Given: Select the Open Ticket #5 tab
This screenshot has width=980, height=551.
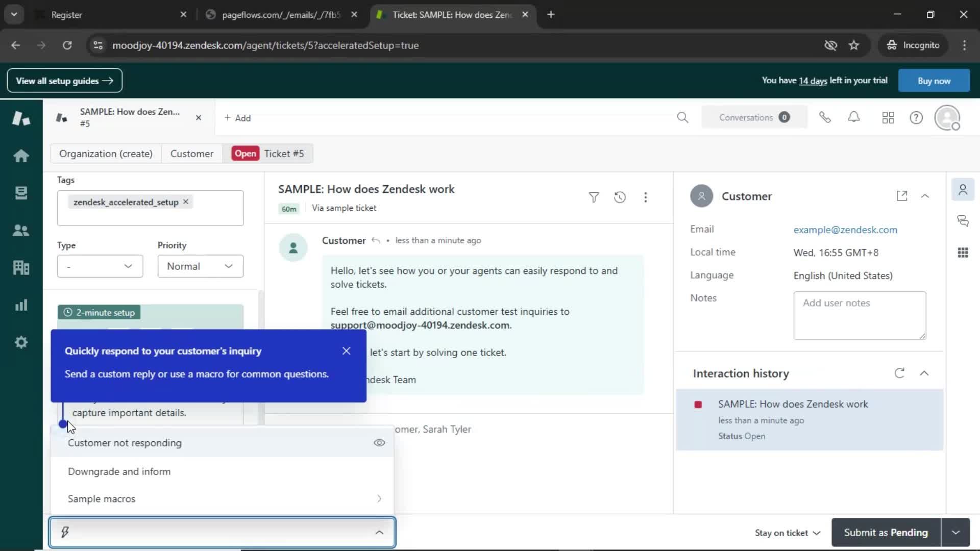Looking at the screenshot, I should [x=268, y=154].
